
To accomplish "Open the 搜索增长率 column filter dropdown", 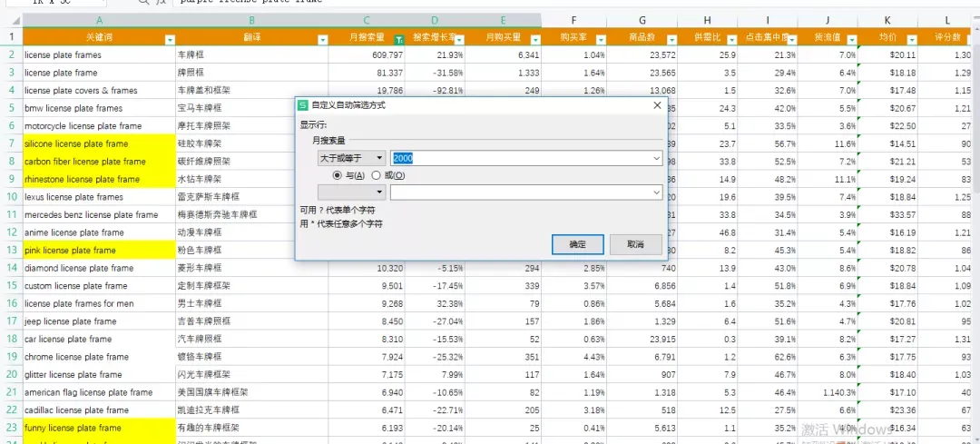I will click(x=459, y=40).
